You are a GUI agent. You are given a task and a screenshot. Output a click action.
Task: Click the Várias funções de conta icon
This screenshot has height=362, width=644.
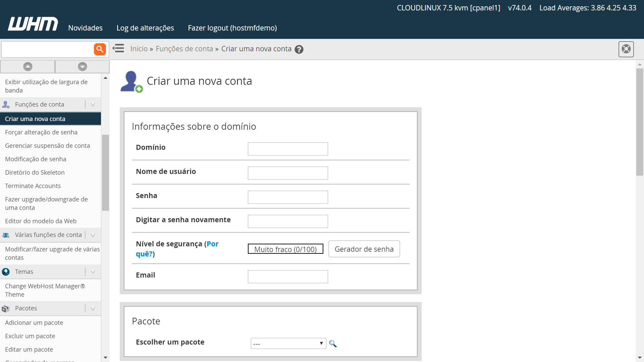coord(6,235)
